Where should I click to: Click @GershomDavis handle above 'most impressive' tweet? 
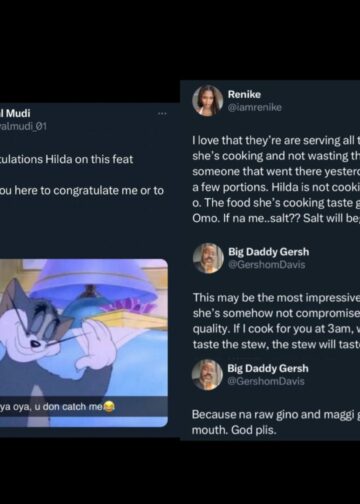[x=267, y=265]
